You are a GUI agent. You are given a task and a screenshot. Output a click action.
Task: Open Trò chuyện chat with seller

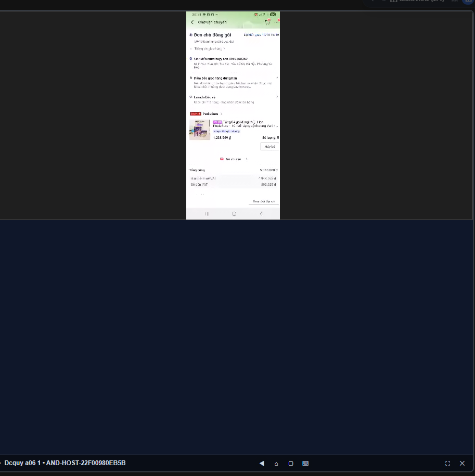pos(234,159)
